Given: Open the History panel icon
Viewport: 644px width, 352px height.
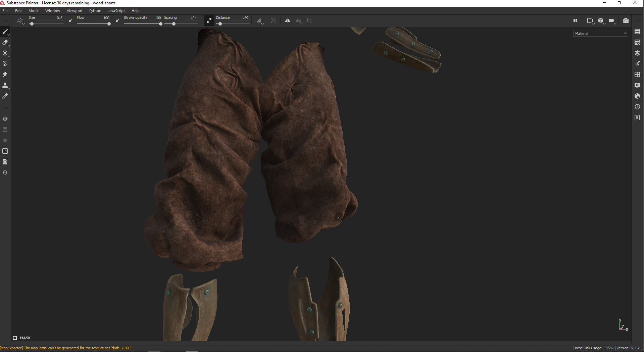Looking at the screenshot, I should pos(637,107).
